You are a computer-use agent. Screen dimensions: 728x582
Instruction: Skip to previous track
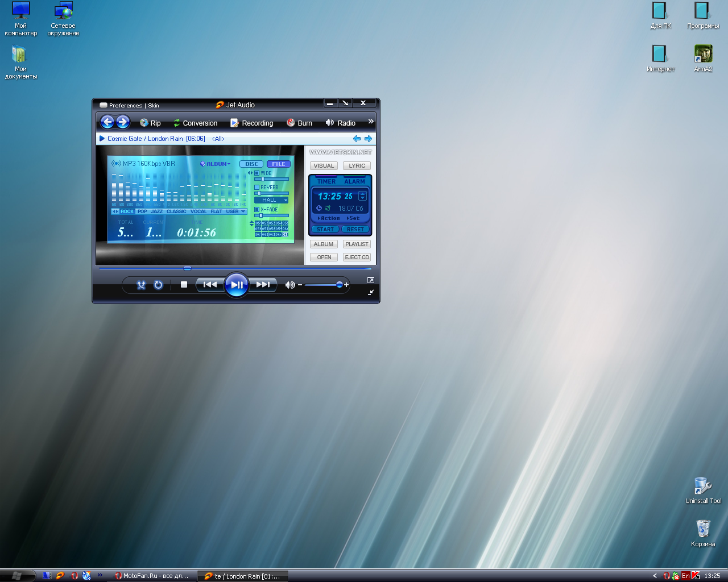(210, 285)
